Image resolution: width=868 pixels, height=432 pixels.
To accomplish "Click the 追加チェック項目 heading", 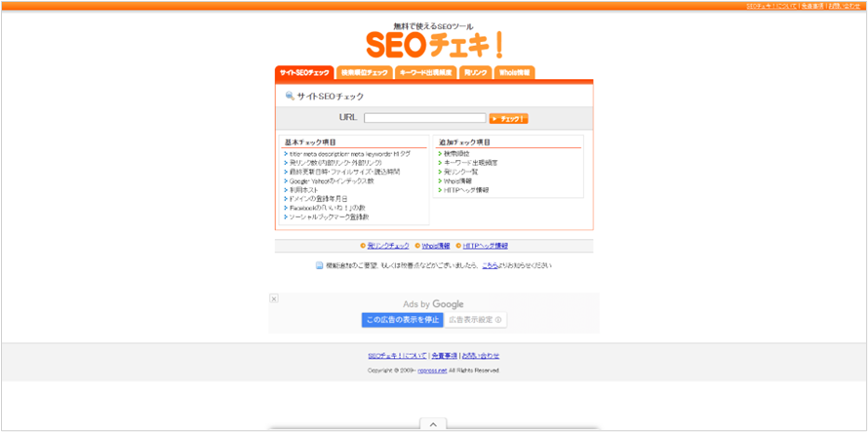I will (x=465, y=142).
